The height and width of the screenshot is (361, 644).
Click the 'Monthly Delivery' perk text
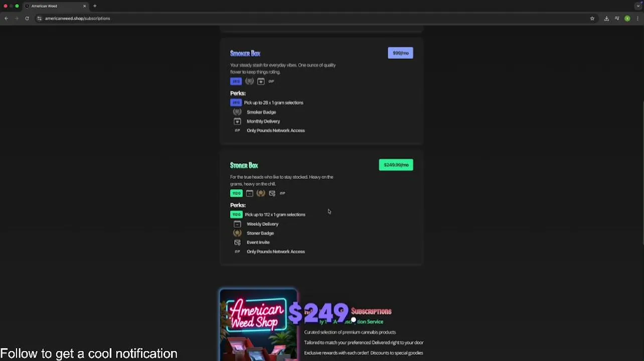tap(263, 121)
